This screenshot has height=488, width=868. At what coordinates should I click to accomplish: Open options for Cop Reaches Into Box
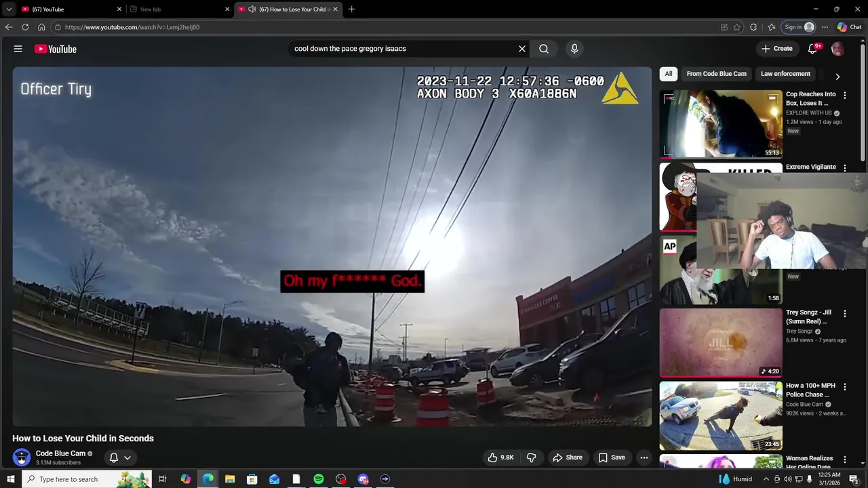pos(845,96)
